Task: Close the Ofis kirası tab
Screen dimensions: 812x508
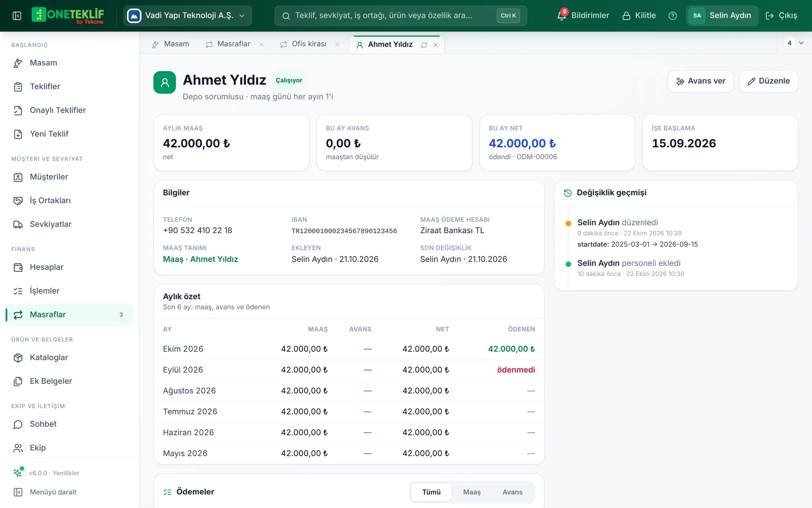Action: click(337, 44)
